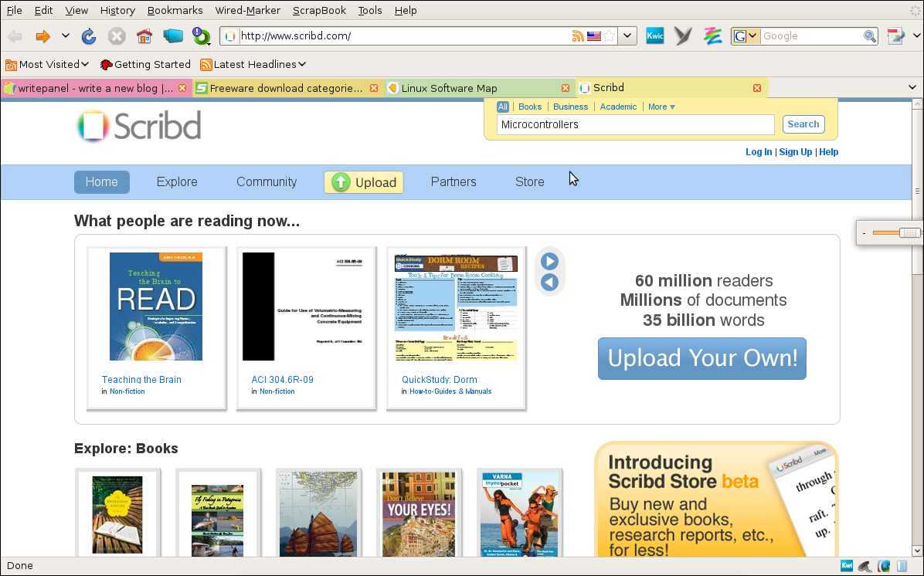This screenshot has width=924, height=576.
Task: Open the Wired-Marker menu
Action: (247, 10)
